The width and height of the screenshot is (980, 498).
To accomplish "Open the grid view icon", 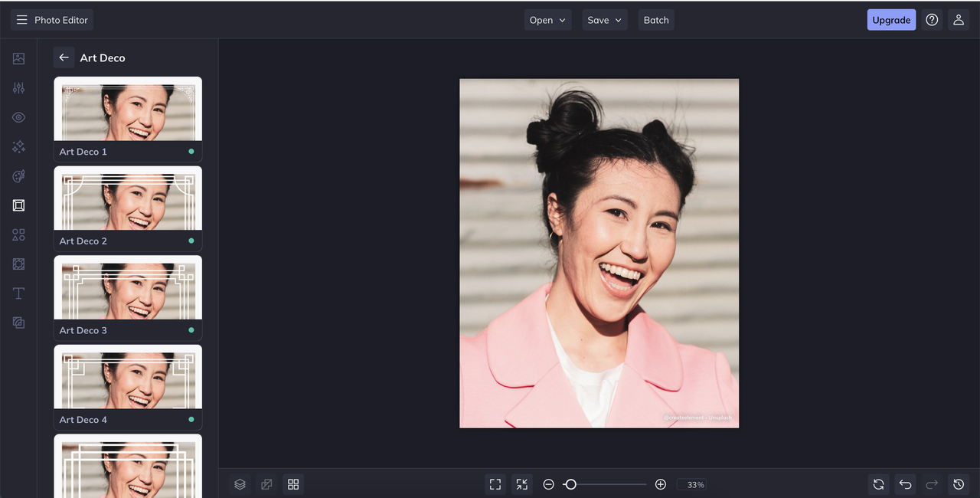I will [293, 484].
